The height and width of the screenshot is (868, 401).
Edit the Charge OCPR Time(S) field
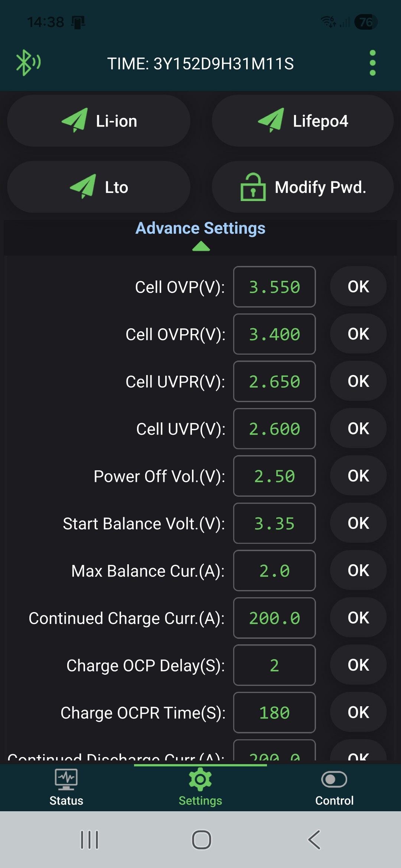pyautogui.click(x=274, y=713)
